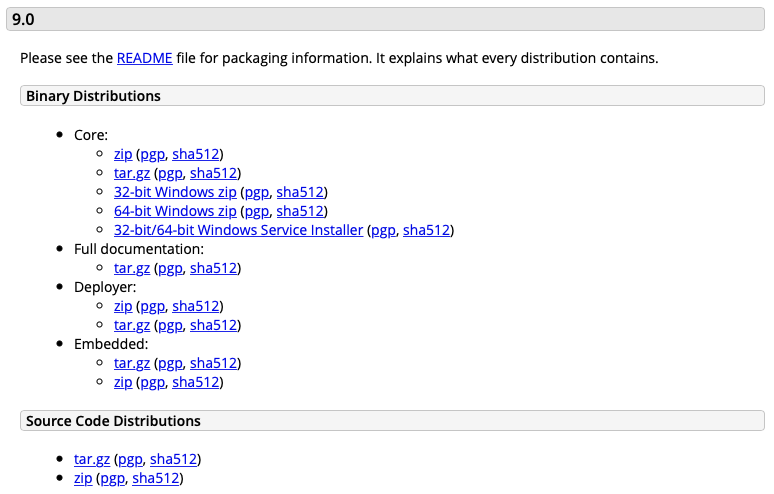Image resolution: width=774 pixels, height=494 pixels.
Task: Download Full documentation tar.gz
Action: [x=132, y=268]
